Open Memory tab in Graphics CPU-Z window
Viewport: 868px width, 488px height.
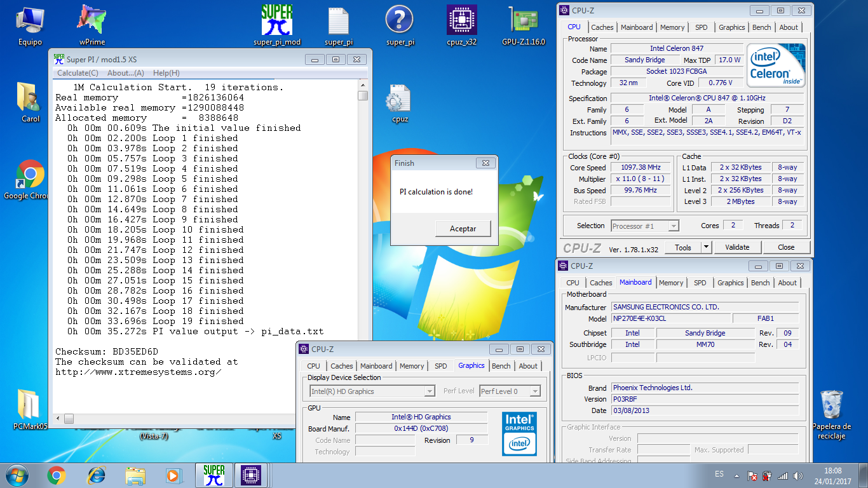pyautogui.click(x=412, y=366)
